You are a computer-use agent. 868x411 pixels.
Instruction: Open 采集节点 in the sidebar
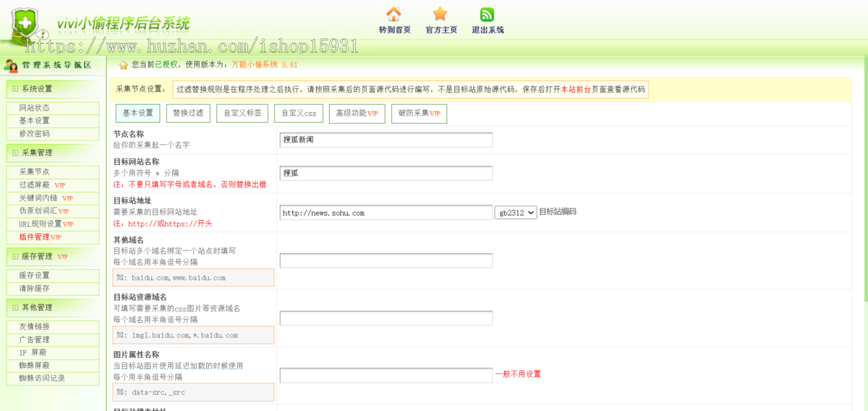click(x=35, y=172)
